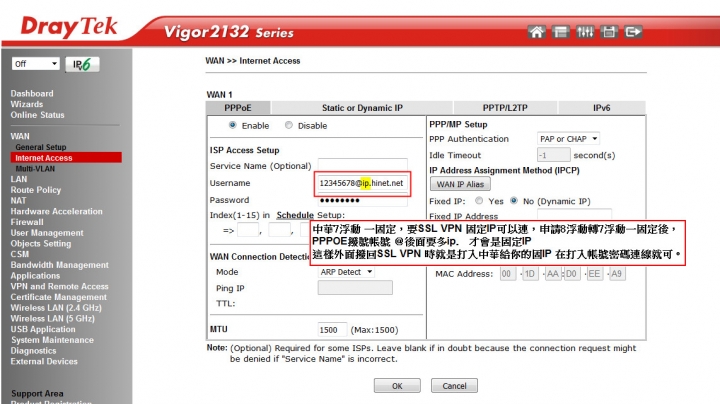The height and width of the screenshot is (404, 720).
Task: Open Applications menu
Action: click(x=35, y=275)
